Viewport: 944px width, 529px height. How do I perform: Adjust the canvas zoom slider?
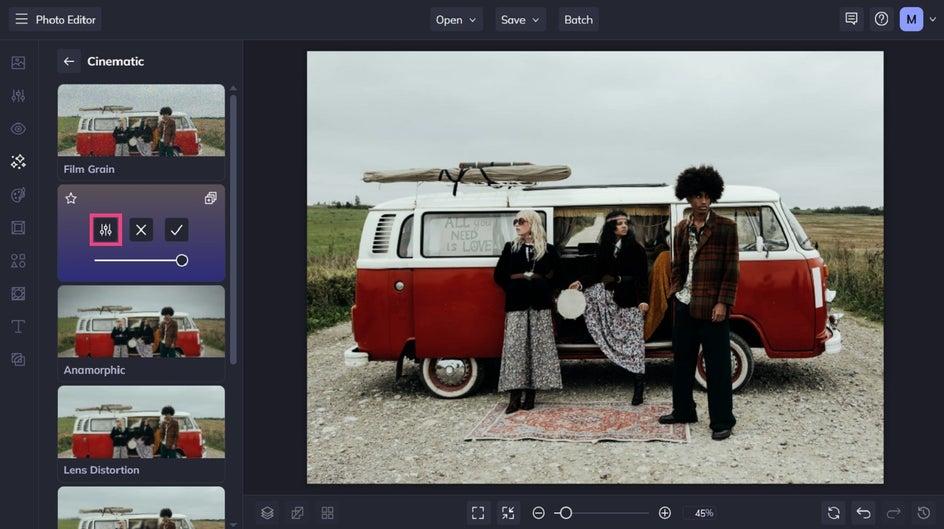tap(601, 513)
